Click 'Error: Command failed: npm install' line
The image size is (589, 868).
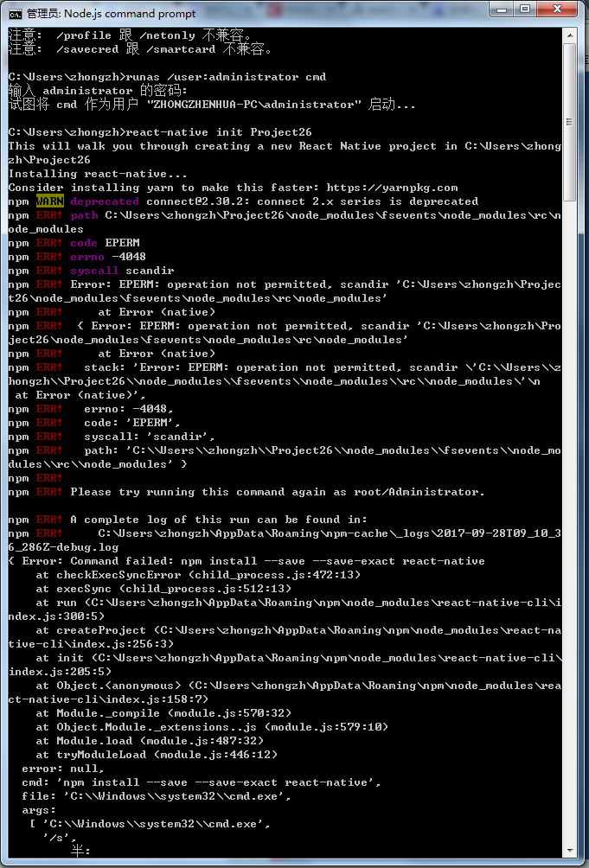tap(246, 561)
